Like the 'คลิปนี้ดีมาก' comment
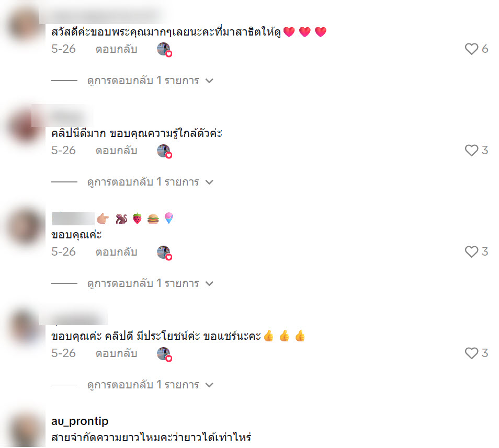499x448 pixels. click(471, 151)
